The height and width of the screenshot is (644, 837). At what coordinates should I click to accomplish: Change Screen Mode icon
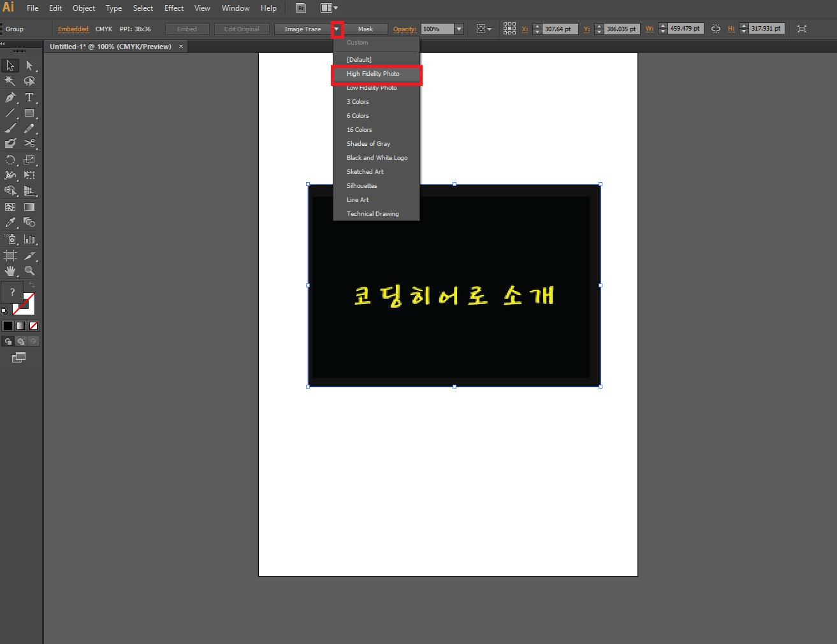click(19, 357)
